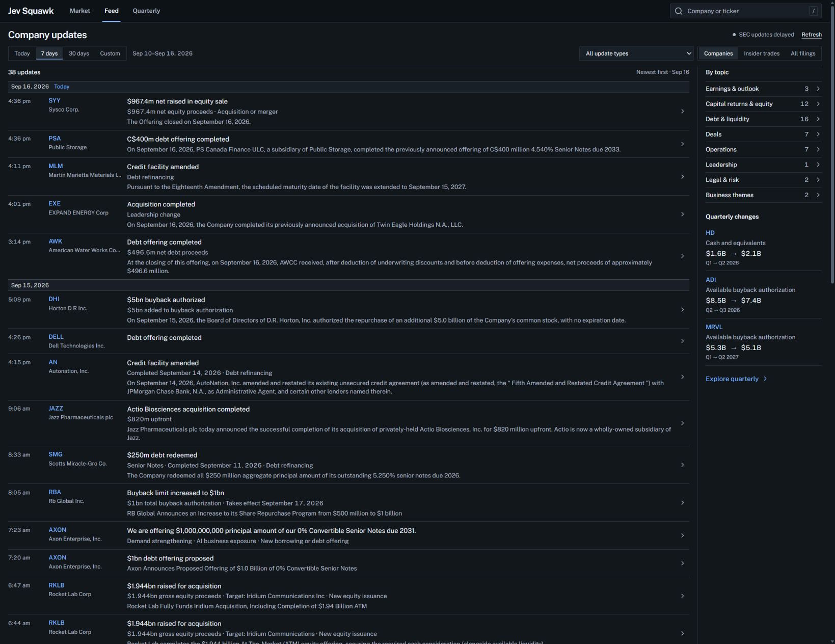Open MLM credit facility chevron
This screenshot has height=644, width=835.
click(682, 177)
